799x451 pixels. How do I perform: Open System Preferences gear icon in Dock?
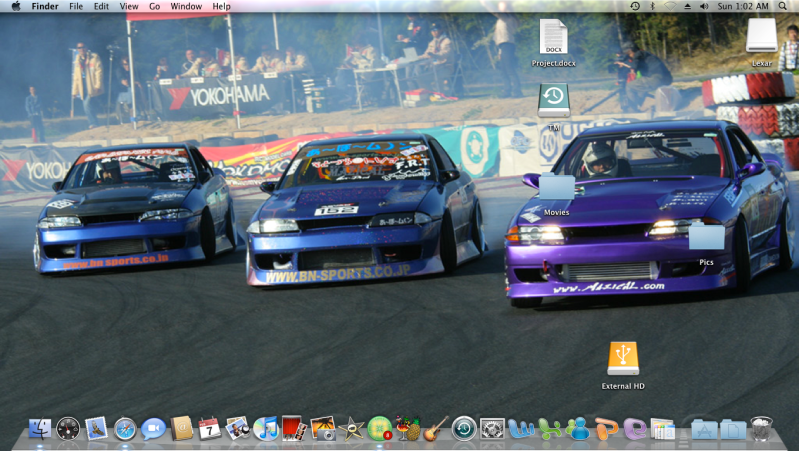[x=492, y=429]
